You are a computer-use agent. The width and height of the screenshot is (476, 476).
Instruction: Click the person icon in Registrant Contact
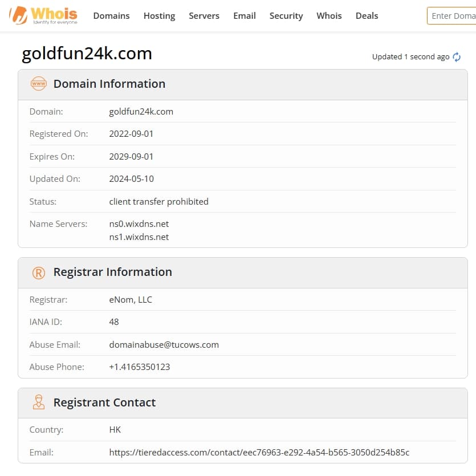(39, 402)
